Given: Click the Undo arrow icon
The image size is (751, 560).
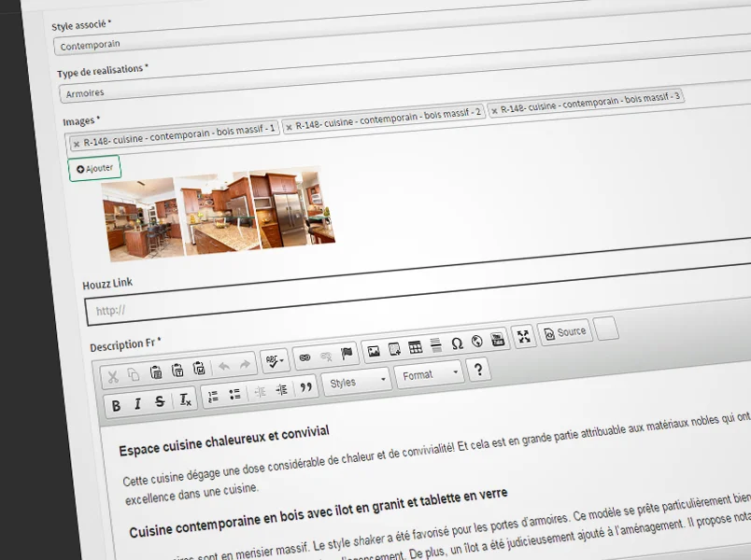Looking at the screenshot, I should click(223, 366).
